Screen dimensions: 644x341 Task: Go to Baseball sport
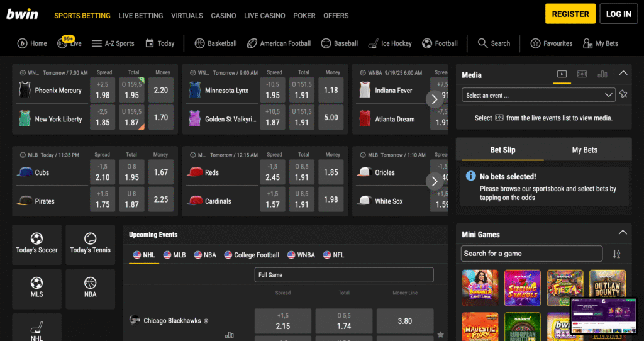(339, 43)
